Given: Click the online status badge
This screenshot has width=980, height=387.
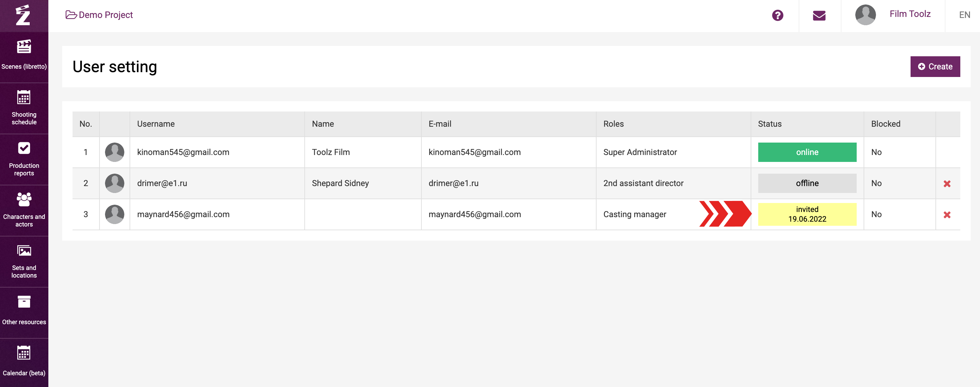Looking at the screenshot, I should pos(807,152).
